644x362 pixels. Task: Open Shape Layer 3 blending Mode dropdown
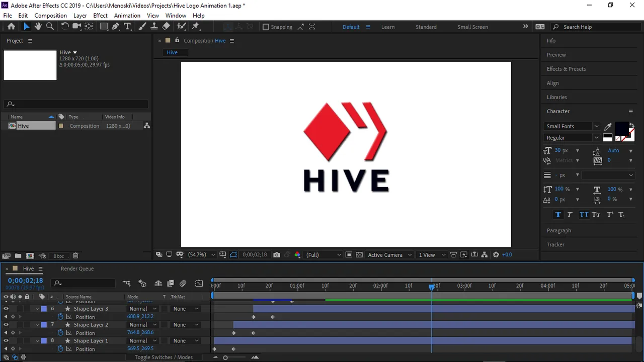coord(143,309)
